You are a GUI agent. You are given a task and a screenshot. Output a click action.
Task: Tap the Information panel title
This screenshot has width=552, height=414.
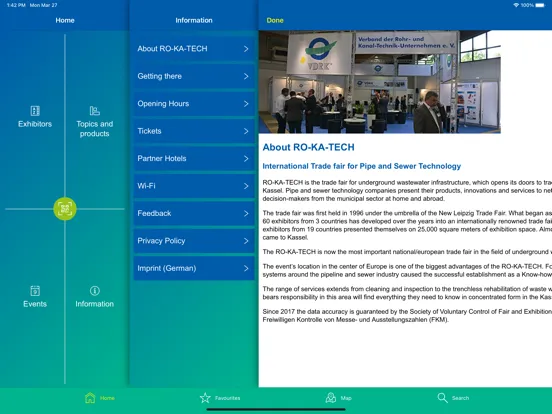pyautogui.click(x=194, y=20)
